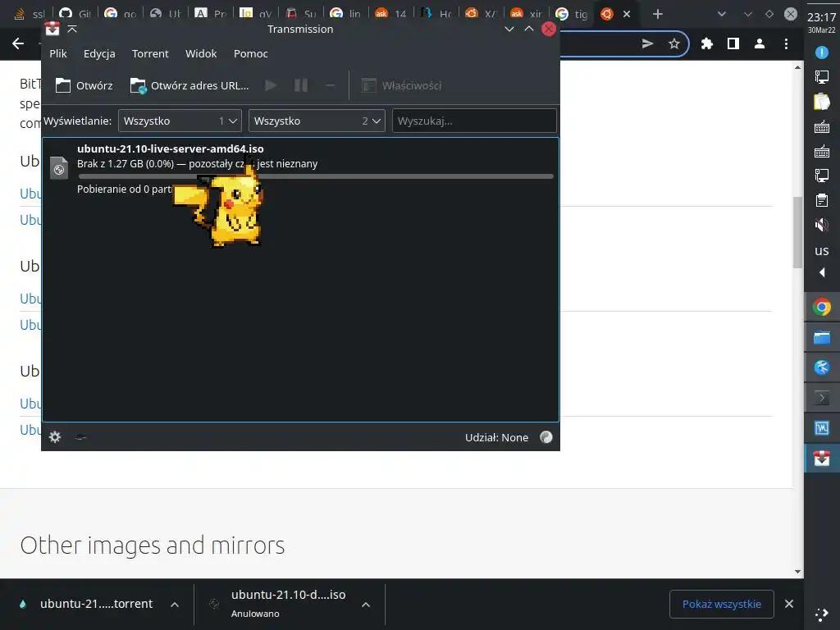Viewport: 840px width, 630px height.
Task: Open the Edycja menu
Action: pyautogui.click(x=99, y=53)
